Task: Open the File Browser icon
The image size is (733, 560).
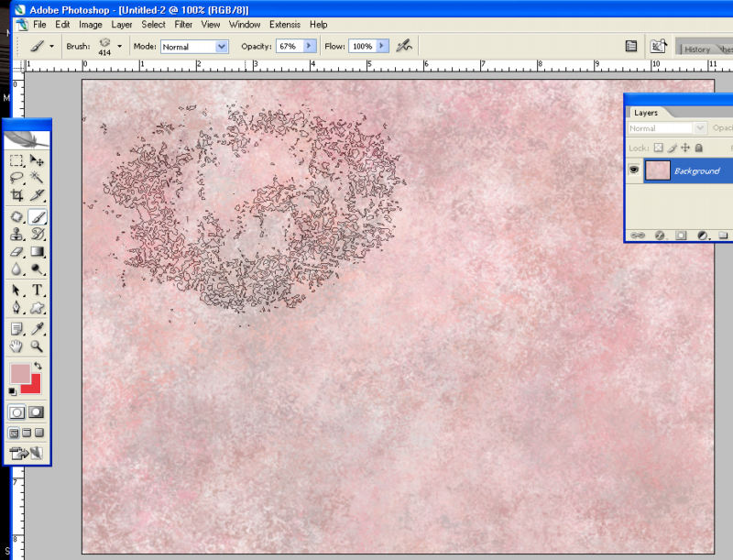Action: pos(658,46)
